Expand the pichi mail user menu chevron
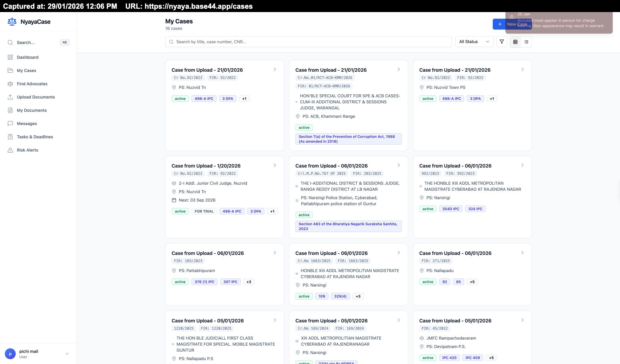Image resolution: width=620 pixels, height=364 pixels. click(x=67, y=354)
